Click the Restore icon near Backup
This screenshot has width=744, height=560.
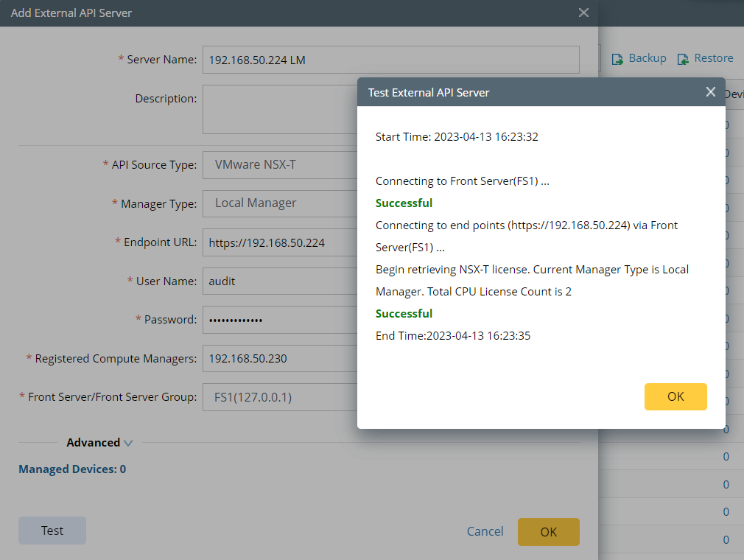705,57
